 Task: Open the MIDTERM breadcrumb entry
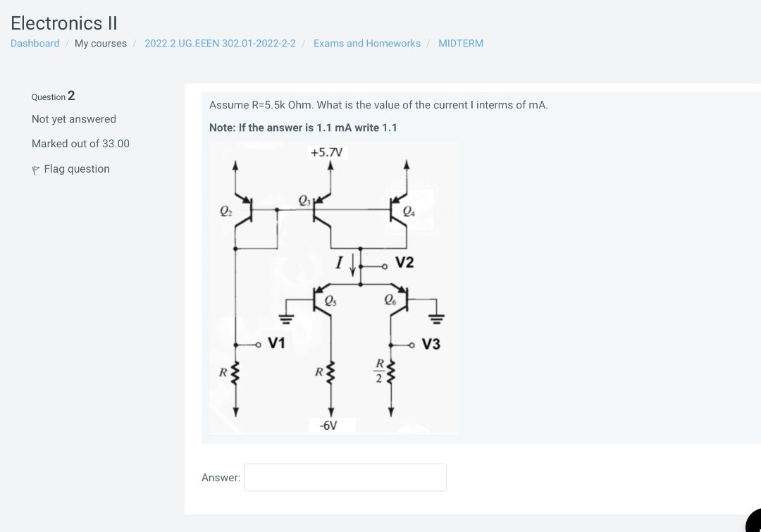tap(461, 43)
